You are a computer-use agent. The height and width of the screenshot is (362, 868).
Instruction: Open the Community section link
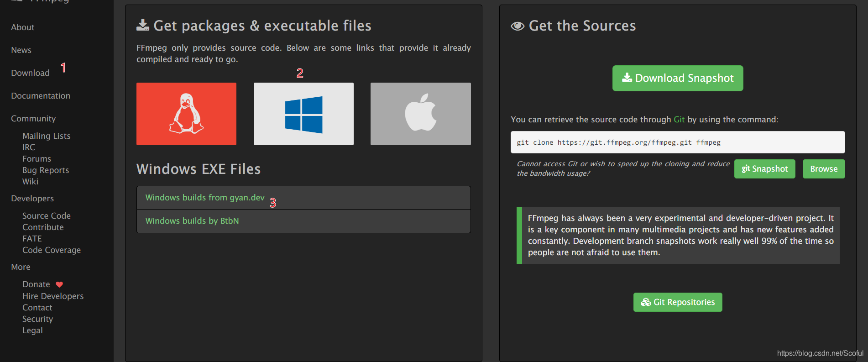pyautogui.click(x=33, y=119)
